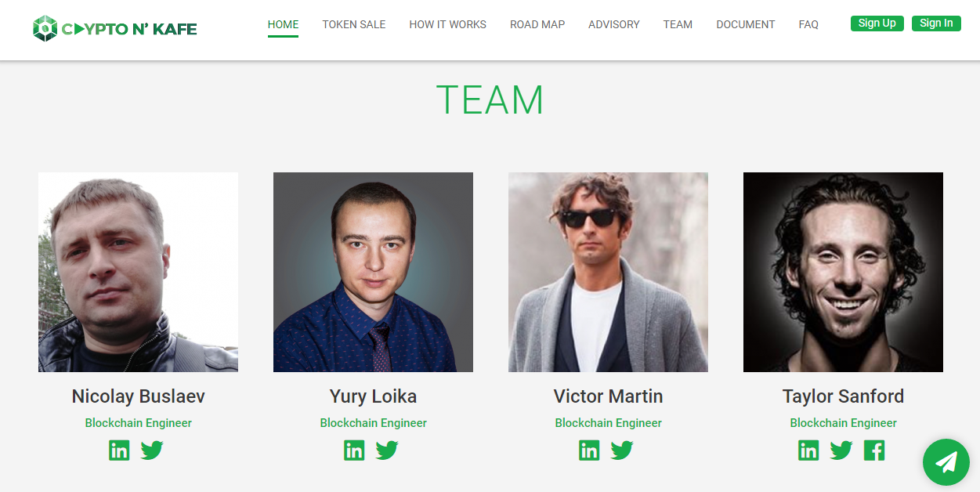
Task: Select the Document navigation link
Action: [746, 24]
